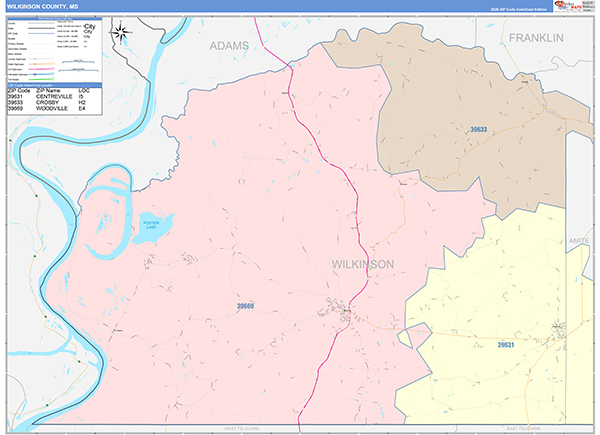Click the ADAMS county label
This screenshot has width=600, height=435.
(x=229, y=46)
